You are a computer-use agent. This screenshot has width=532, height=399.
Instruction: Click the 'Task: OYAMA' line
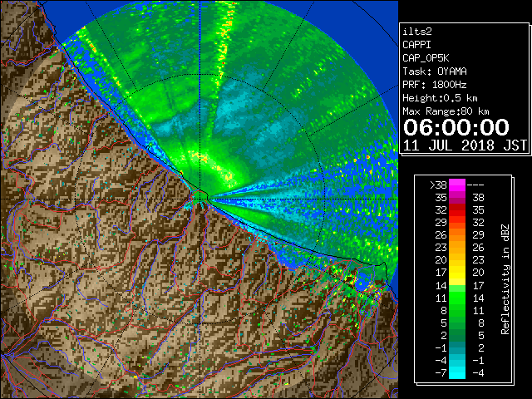click(x=435, y=71)
